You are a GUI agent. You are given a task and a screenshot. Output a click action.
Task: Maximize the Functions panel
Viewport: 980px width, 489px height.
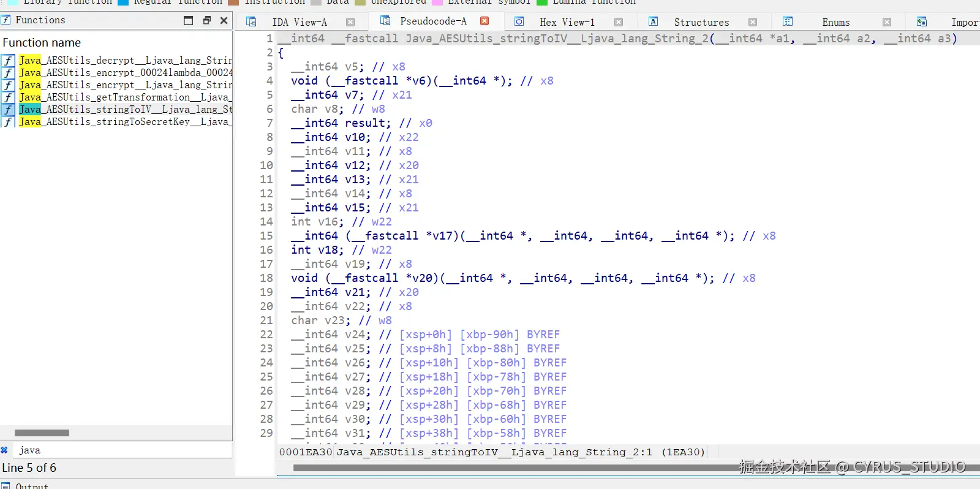(189, 20)
